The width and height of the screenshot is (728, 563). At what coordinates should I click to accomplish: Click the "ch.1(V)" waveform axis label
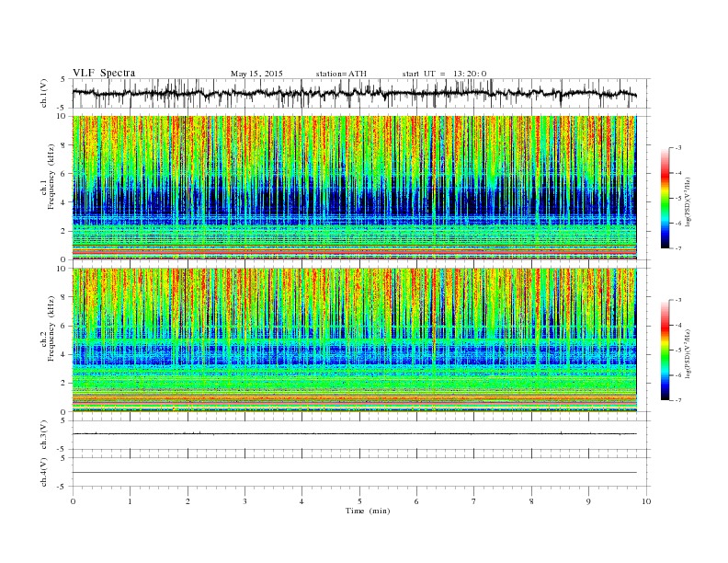[44, 93]
